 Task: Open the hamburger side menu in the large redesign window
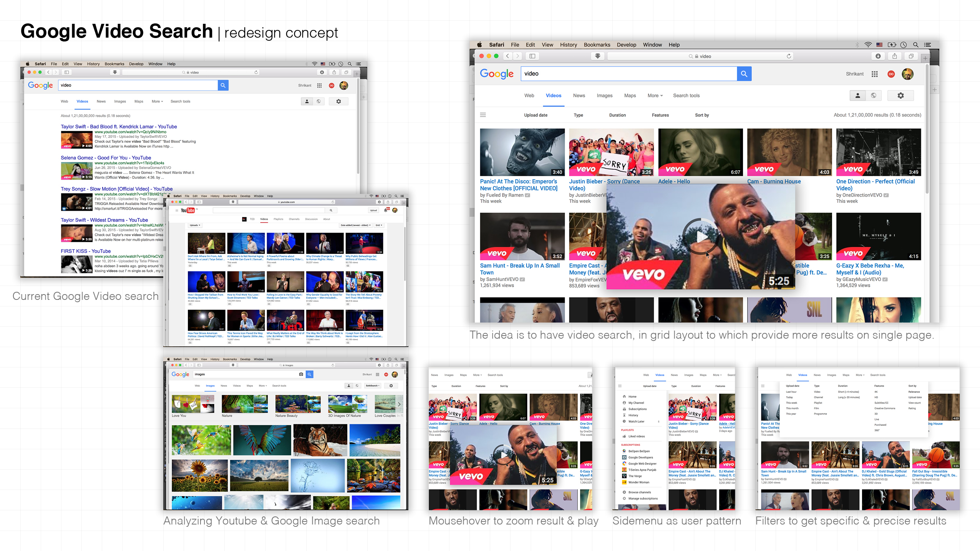coord(483,115)
